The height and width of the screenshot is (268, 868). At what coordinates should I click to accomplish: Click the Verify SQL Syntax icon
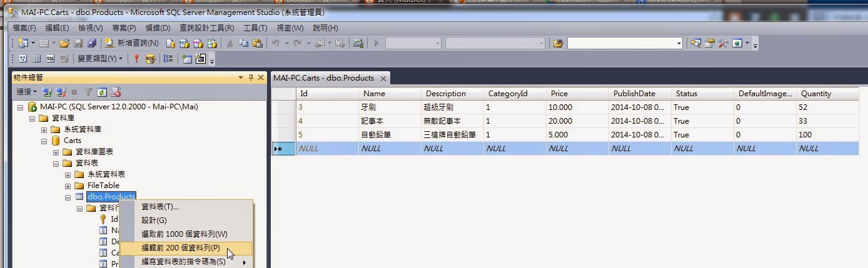[x=150, y=58]
